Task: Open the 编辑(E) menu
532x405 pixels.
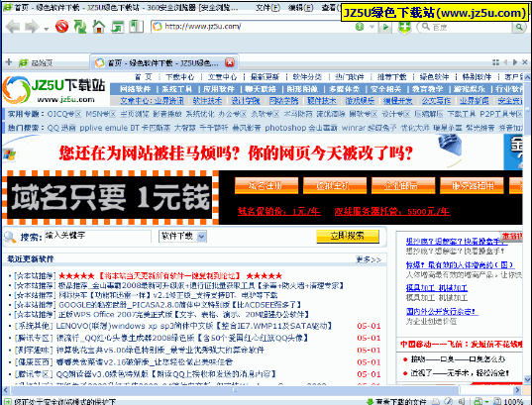Action: [x=300, y=8]
